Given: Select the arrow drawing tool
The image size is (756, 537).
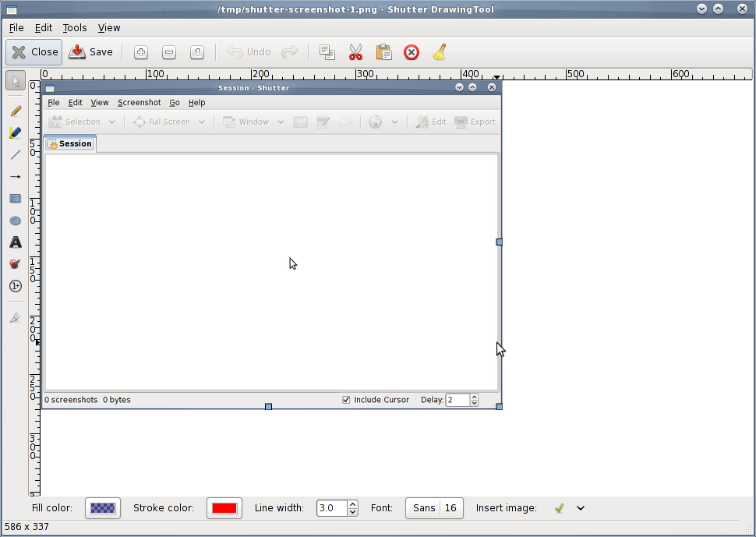Looking at the screenshot, I should pyautogui.click(x=14, y=176).
